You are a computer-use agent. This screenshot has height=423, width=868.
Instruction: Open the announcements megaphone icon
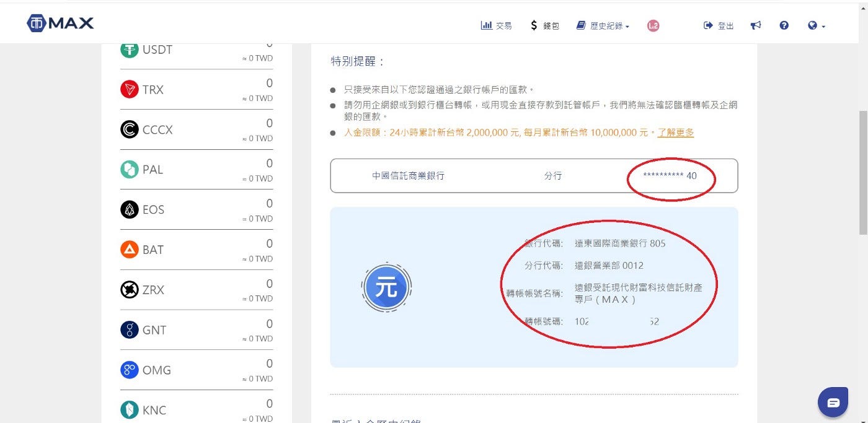point(756,25)
